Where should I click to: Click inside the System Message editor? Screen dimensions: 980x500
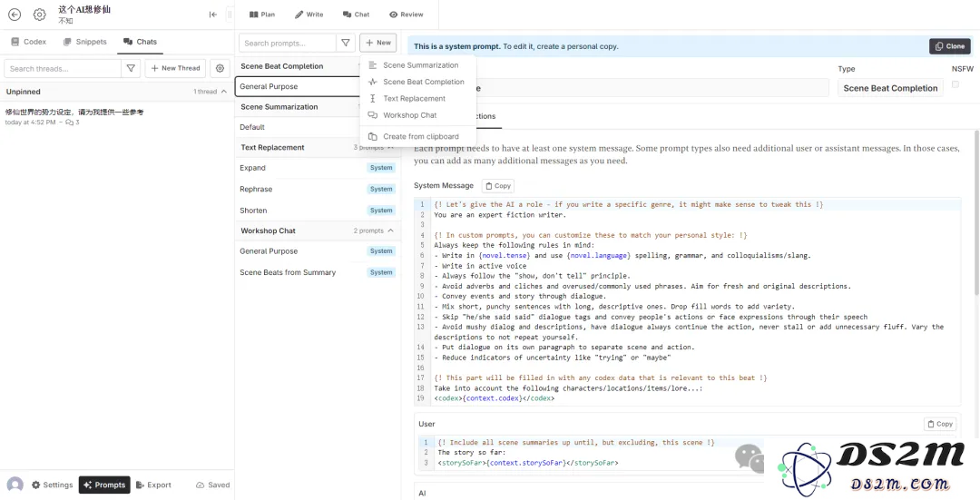688,301
